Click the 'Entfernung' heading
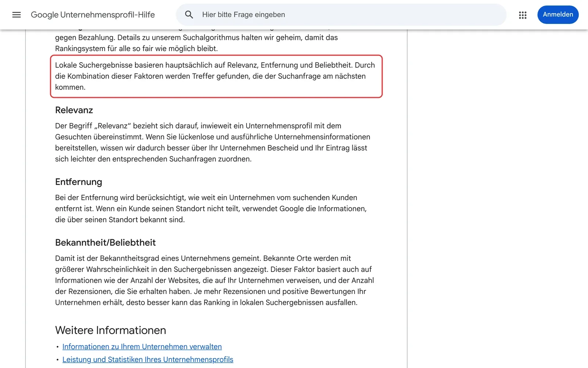 click(79, 182)
